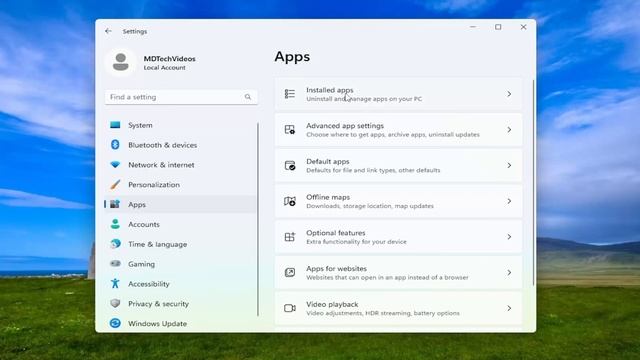Click the Default apps chevron arrow
The height and width of the screenshot is (360, 640).
click(x=509, y=165)
